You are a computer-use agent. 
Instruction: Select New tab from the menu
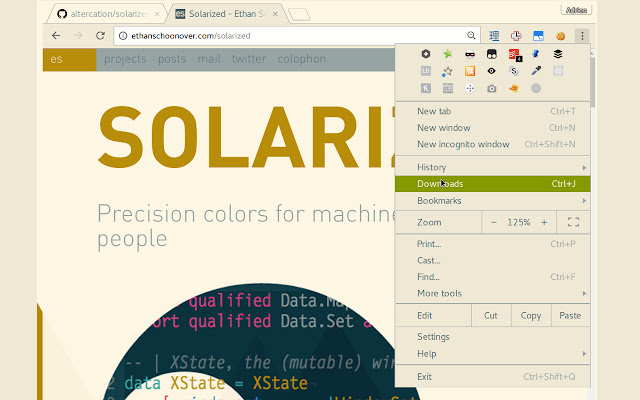(493, 111)
